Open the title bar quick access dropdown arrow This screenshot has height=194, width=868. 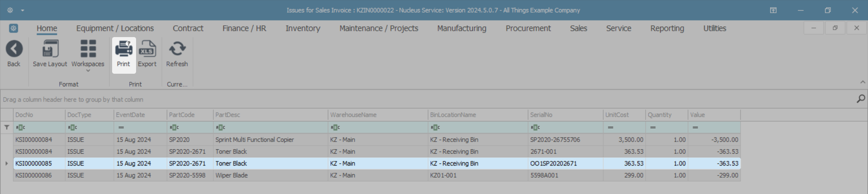coord(23,10)
